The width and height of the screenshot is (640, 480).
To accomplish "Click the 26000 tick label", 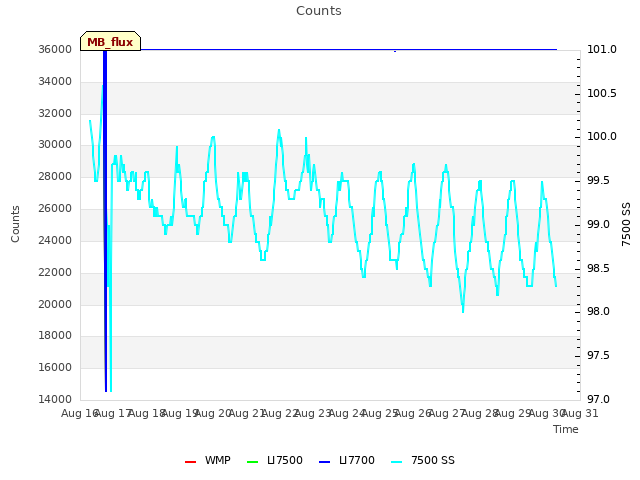I will click(x=55, y=208).
